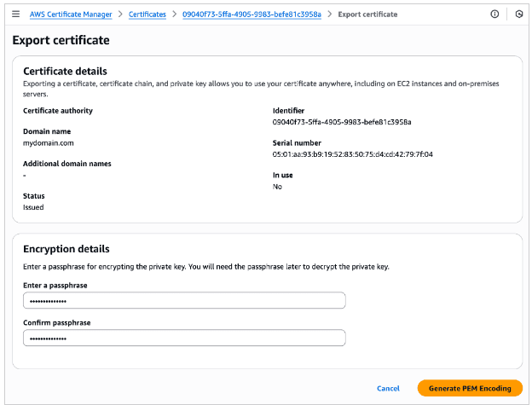Select the Identifier value under Certificate details
This screenshot has width=532, height=405.
342,122
